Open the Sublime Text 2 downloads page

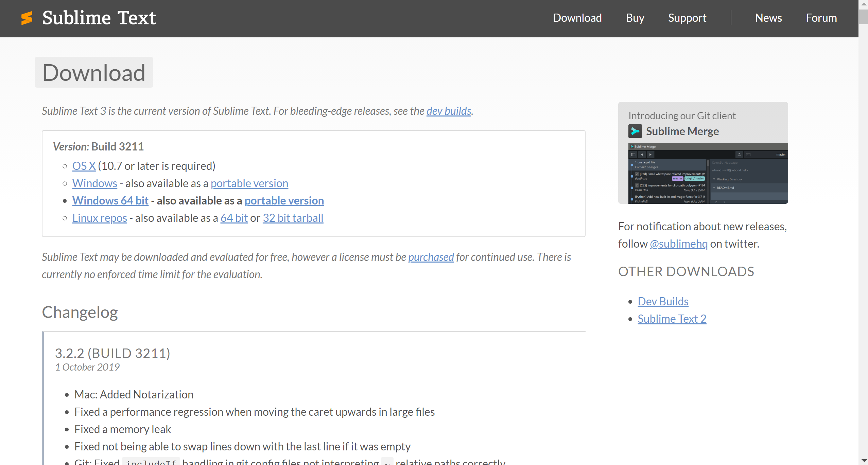[672, 319]
